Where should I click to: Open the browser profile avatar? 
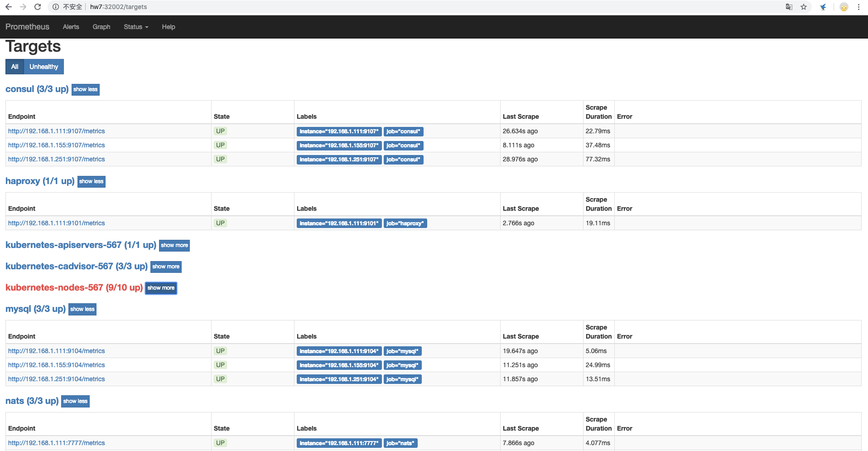pyautogui.click(x=844, y=7)
